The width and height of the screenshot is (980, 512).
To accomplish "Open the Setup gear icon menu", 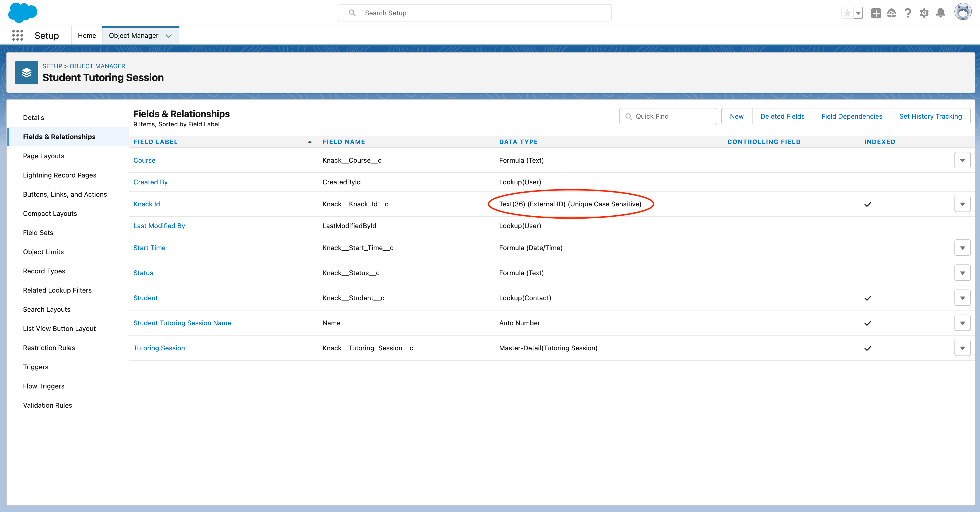I will click(924, 13).
